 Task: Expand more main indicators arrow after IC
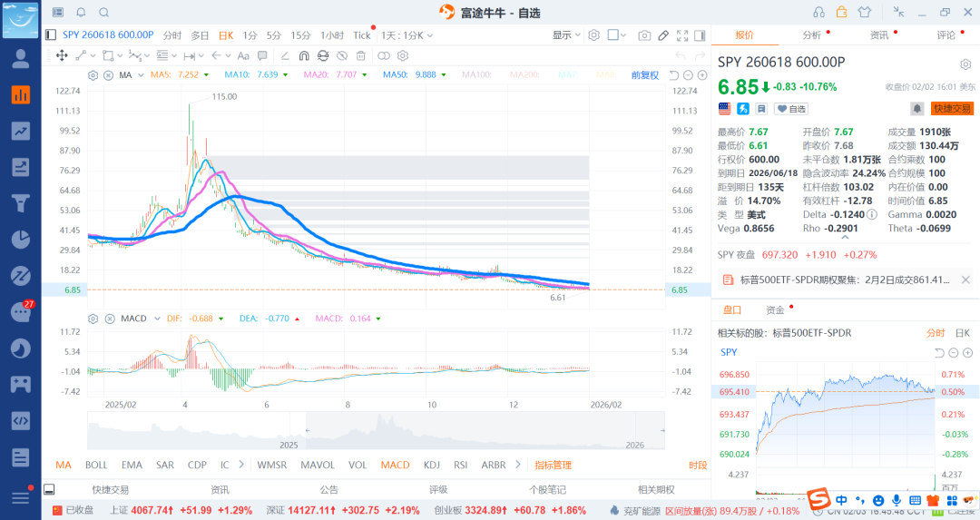coord(240,465)
